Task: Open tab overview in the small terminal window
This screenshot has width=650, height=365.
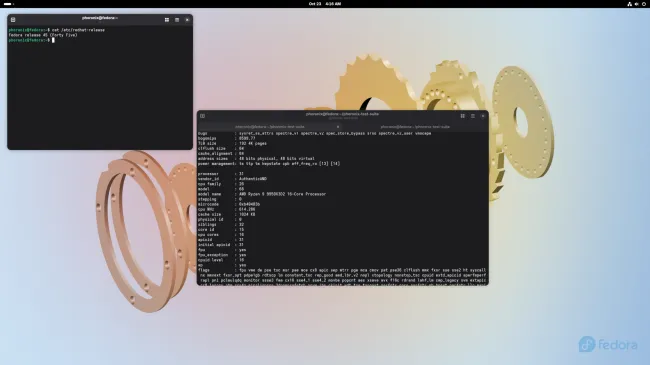Action: click(x=167, y=19)
